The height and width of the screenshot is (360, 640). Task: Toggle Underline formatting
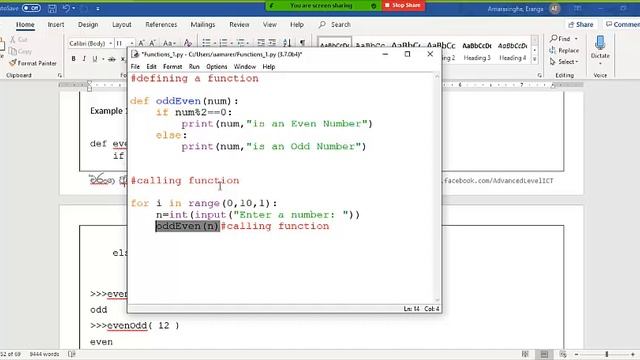(95, 59)
